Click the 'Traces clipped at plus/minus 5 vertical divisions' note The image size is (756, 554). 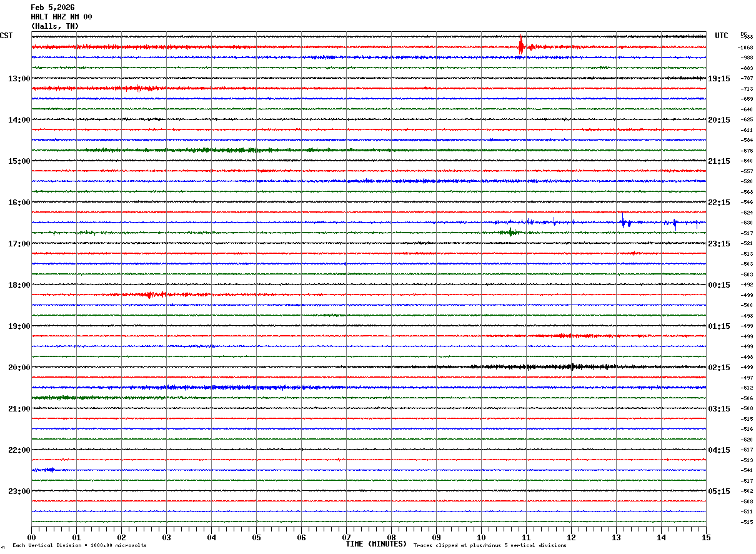pos(490,546)
